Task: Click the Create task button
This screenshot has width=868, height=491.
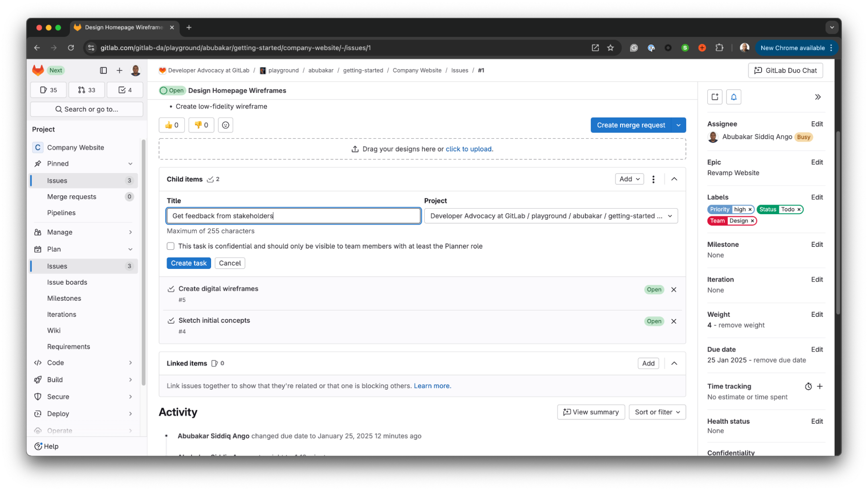Action: point(188,262)
